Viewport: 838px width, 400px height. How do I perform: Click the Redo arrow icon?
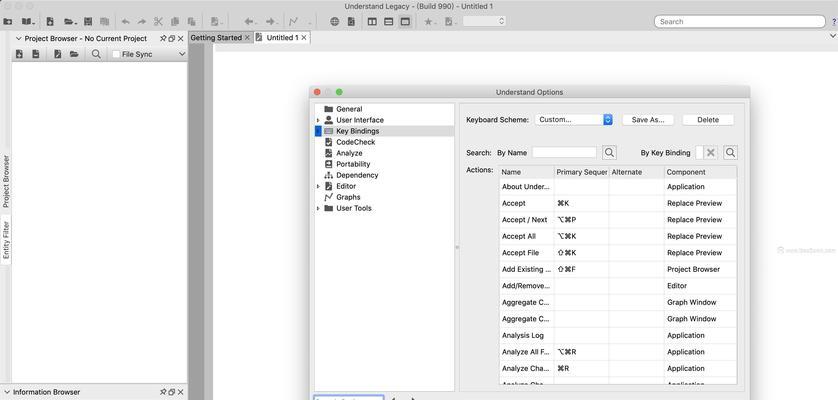point(142,22)
